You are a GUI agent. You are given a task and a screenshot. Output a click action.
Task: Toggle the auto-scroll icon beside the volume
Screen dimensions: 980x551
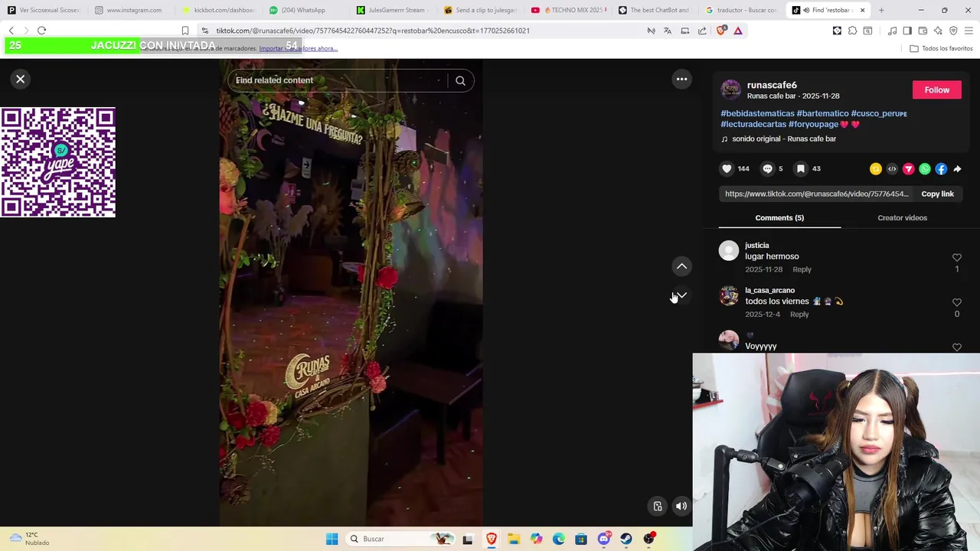[658, 506]
